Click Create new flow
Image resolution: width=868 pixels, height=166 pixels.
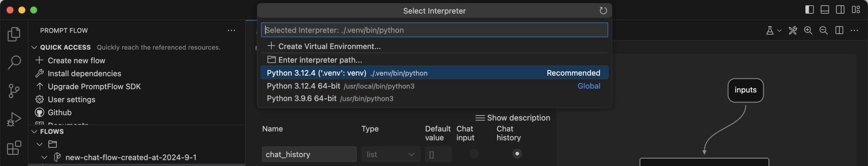pyautogui.click(x=76, y=61)
